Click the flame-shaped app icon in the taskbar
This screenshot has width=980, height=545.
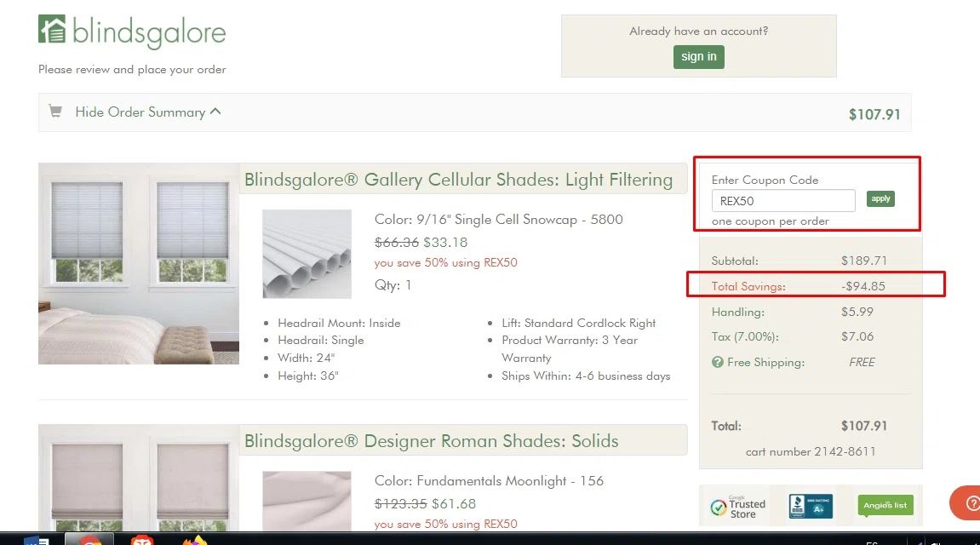click(194, 540)
